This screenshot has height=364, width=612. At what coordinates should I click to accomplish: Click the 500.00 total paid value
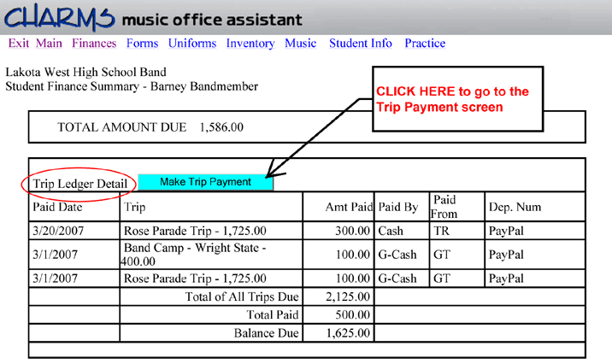352,314
